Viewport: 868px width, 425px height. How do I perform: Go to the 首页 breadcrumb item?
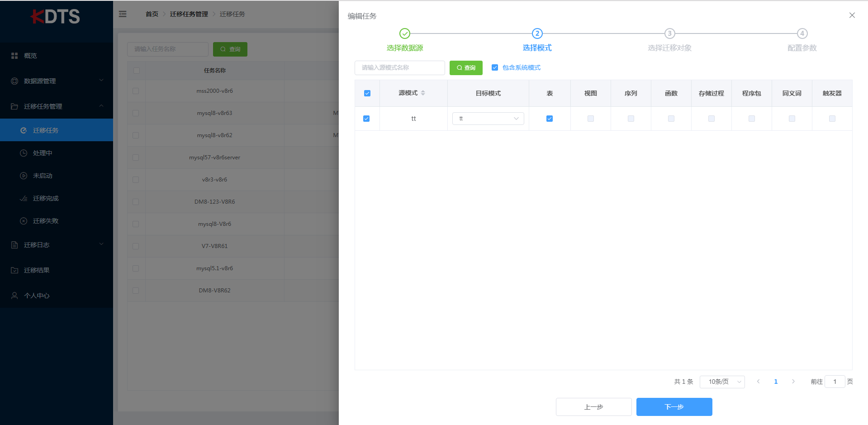click(152, 14)
